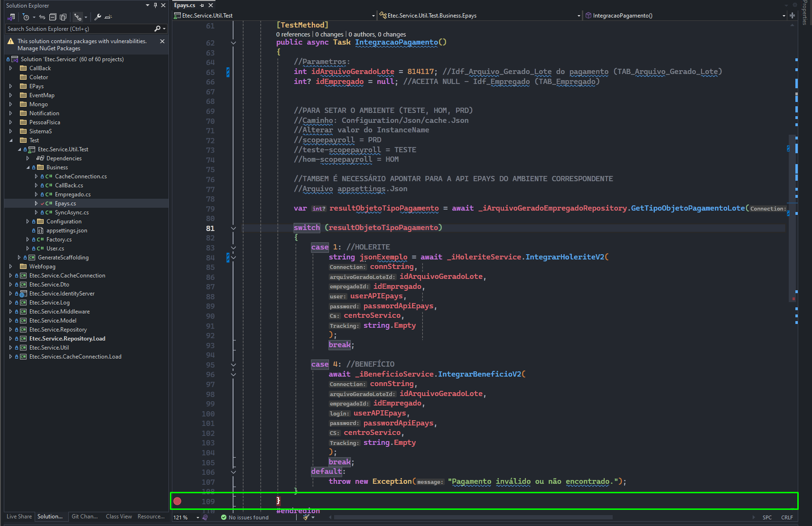Switch views using the Solution/Folder view icon
The image size is (812, 526).
[x=12, y=17]
